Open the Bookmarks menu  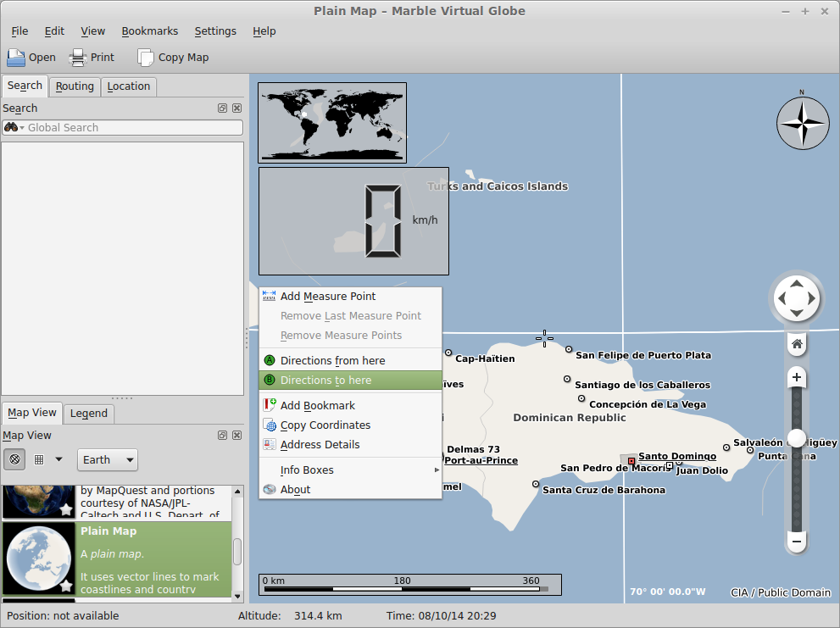point(149,31)
